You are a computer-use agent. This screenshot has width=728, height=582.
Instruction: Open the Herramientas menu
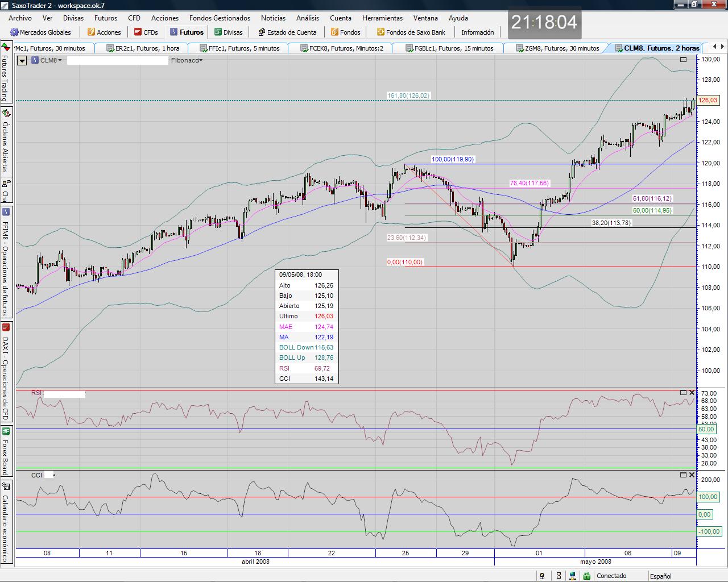(x=382, y=18)
